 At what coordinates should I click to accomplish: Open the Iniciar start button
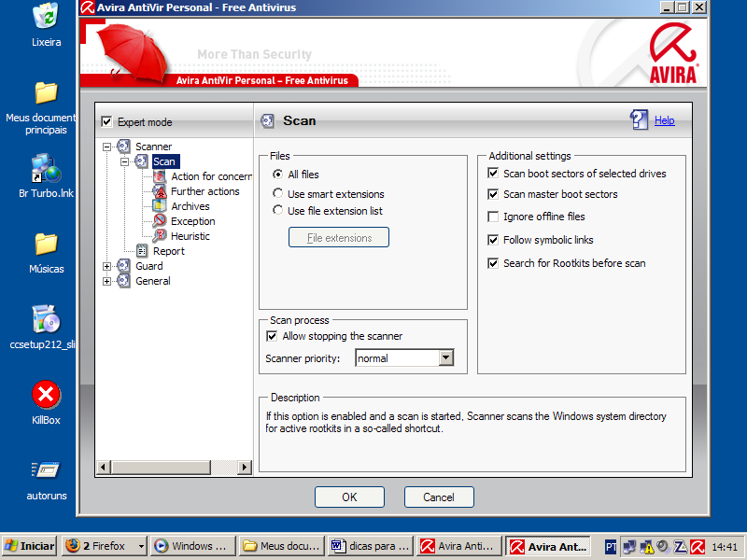30,546
